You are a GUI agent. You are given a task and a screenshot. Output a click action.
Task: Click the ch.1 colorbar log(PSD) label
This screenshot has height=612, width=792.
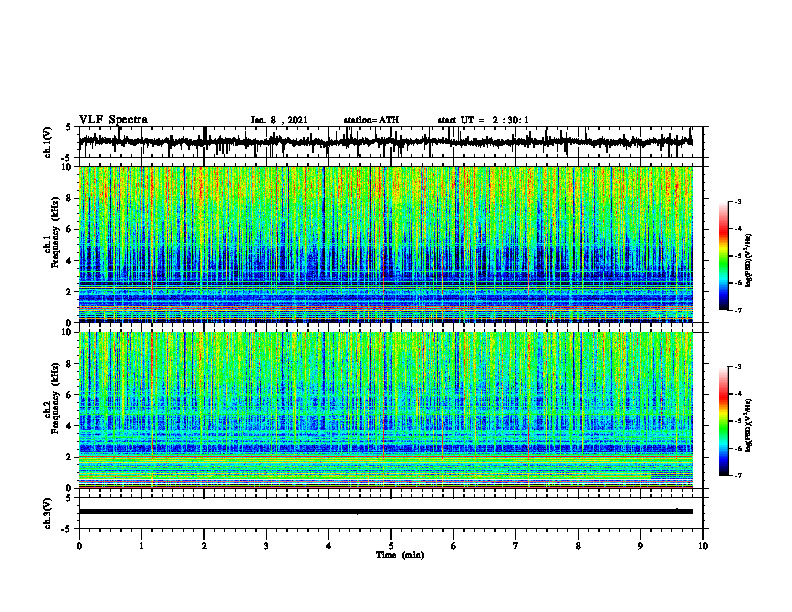(x=749, y=261)
